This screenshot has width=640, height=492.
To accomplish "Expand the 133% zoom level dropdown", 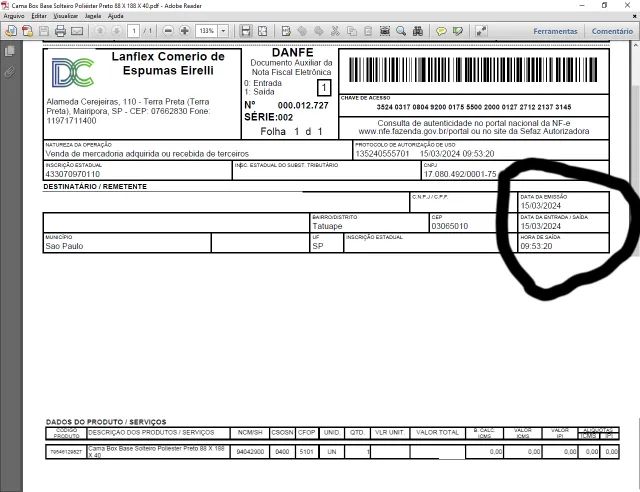I will click(x=222, y=32).
